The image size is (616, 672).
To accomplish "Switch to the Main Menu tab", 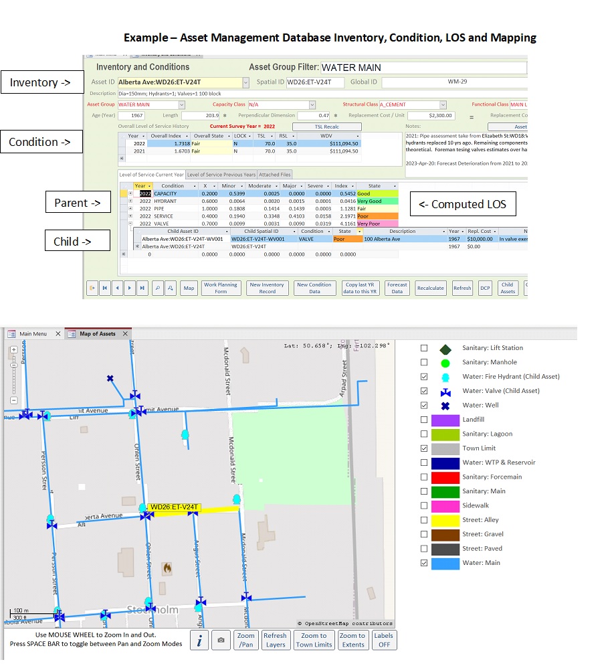I will pyautogui.click(x=32, y=333).
